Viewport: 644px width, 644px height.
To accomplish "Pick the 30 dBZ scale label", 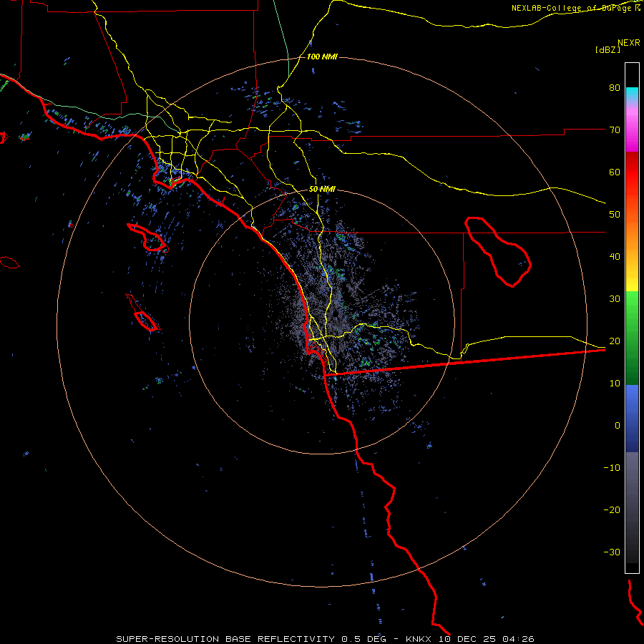I will coord(615,299).
